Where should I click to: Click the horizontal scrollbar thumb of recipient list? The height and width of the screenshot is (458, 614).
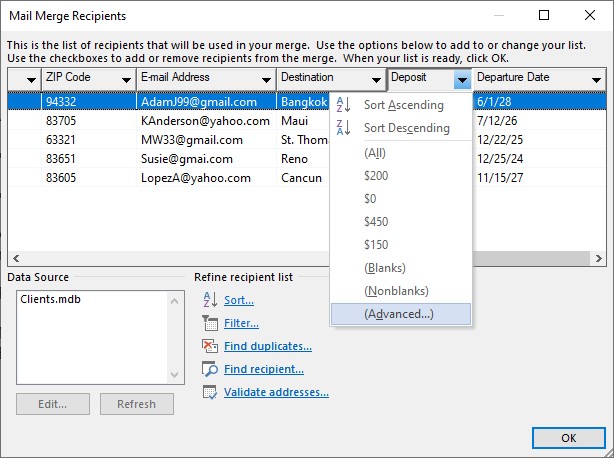[x=531, y=258]
